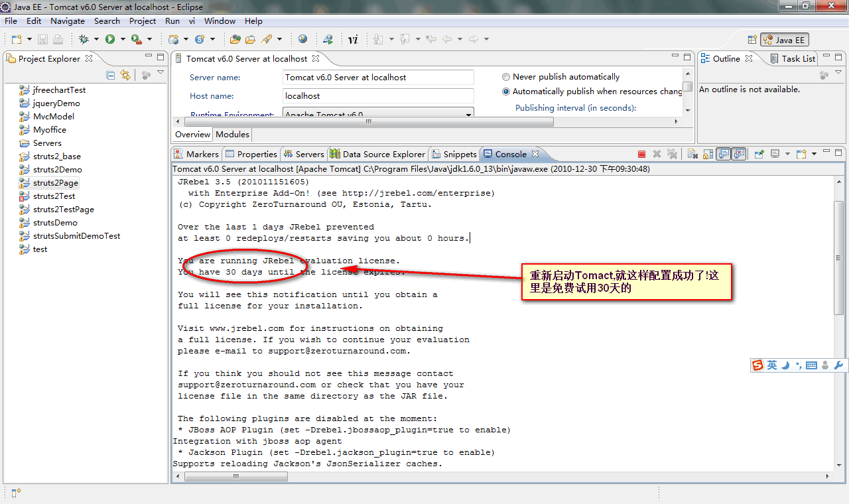Select the Myoffice project

pyautogui.click(x=43, y=130)
